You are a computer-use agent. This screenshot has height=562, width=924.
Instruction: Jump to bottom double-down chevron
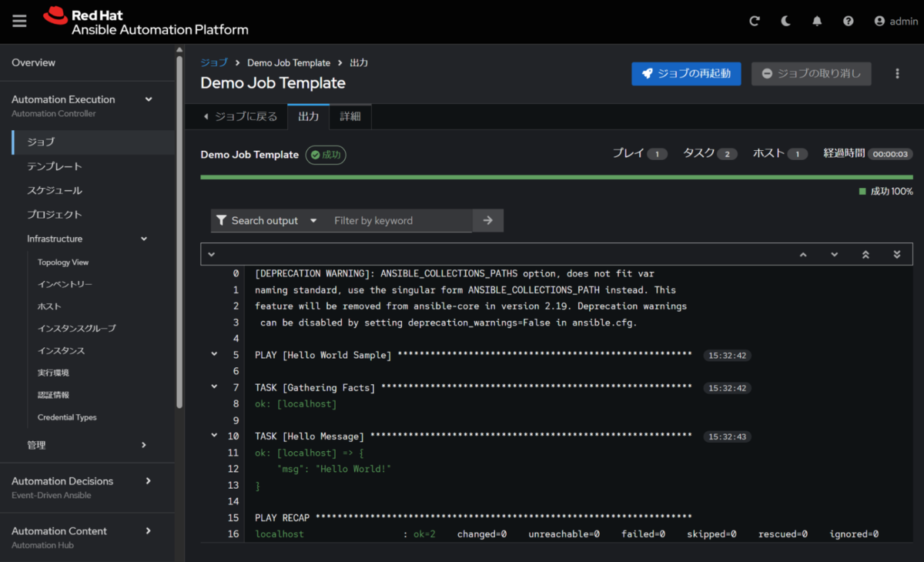[x=897, y=254]
